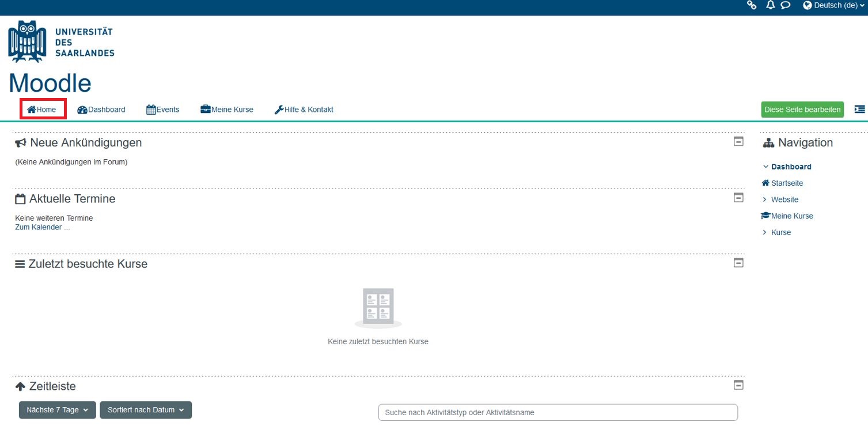The image size is (868, 429).
Task: Collapse the Aktuelle Termine block
Action: coord(738,197)
